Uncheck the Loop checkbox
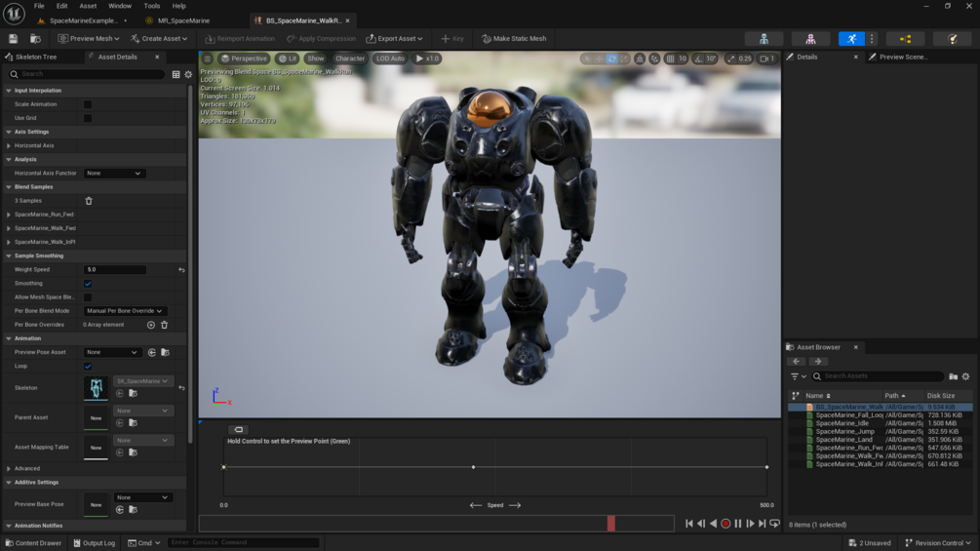The width and height of the screenshot is (980, 551). click(x=88, y=366)
